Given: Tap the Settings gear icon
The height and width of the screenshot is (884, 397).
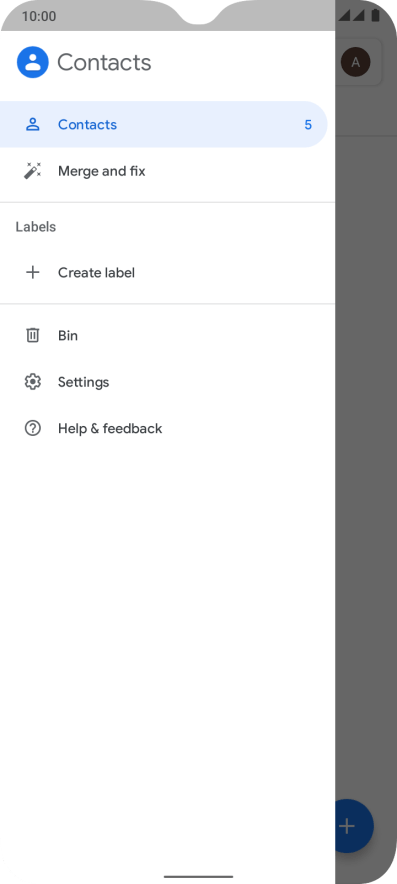Looking at the screenshot, I should click(33, 382).
